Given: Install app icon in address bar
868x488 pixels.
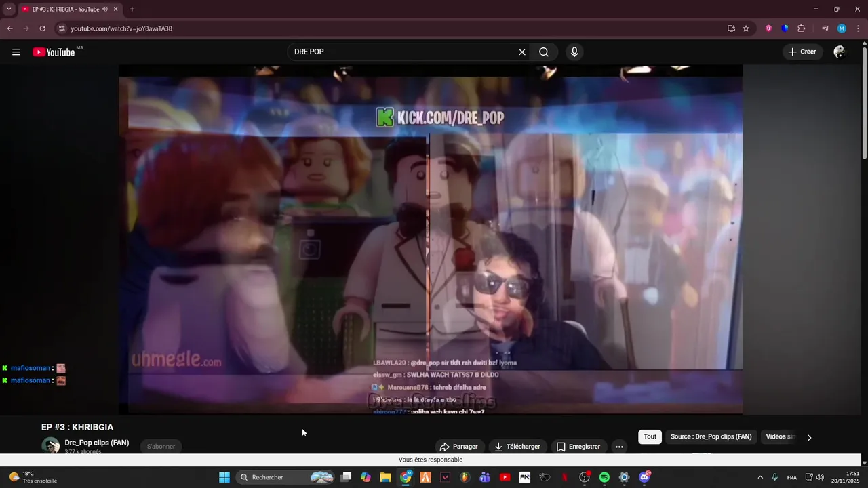Looking at the screenshot, I should point(731,28).
